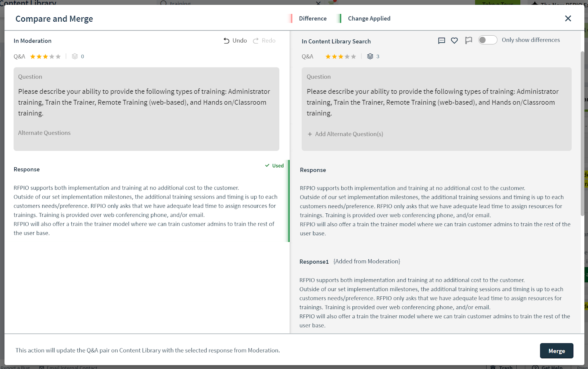Click the Undo arrow icon

click(226, 41)
